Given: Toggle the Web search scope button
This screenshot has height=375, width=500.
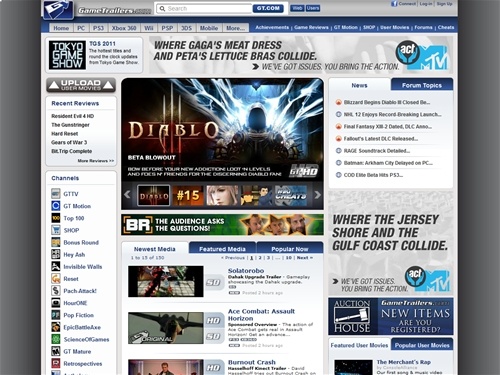Looking at the screenshot, I should 297,8.
